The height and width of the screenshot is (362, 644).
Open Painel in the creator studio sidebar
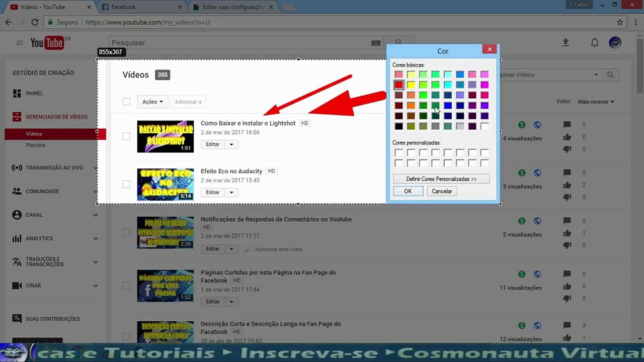coord(34,94)
